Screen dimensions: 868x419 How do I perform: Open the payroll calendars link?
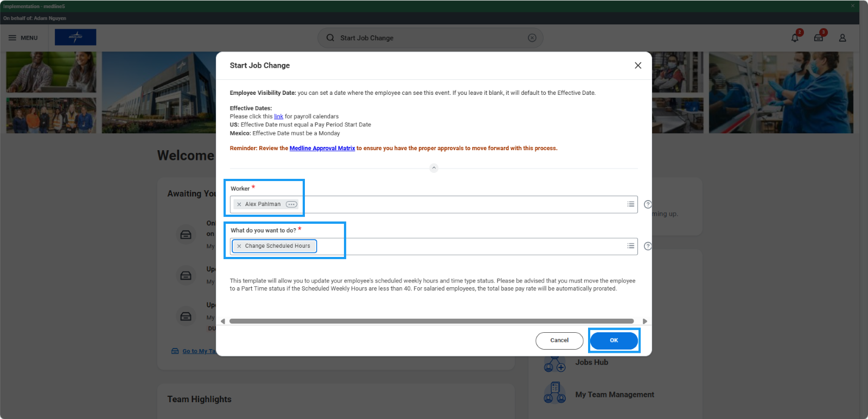click(x=278, y=117)
